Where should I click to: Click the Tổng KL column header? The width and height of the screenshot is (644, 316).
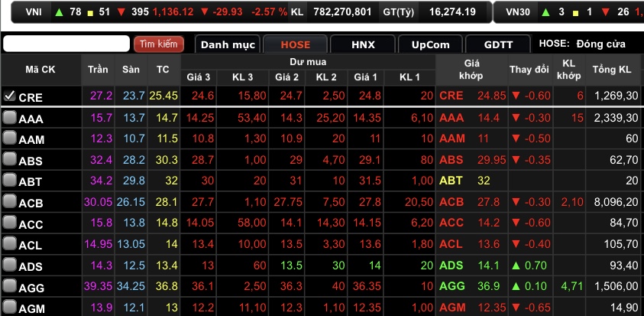click(x=613, y=70)
